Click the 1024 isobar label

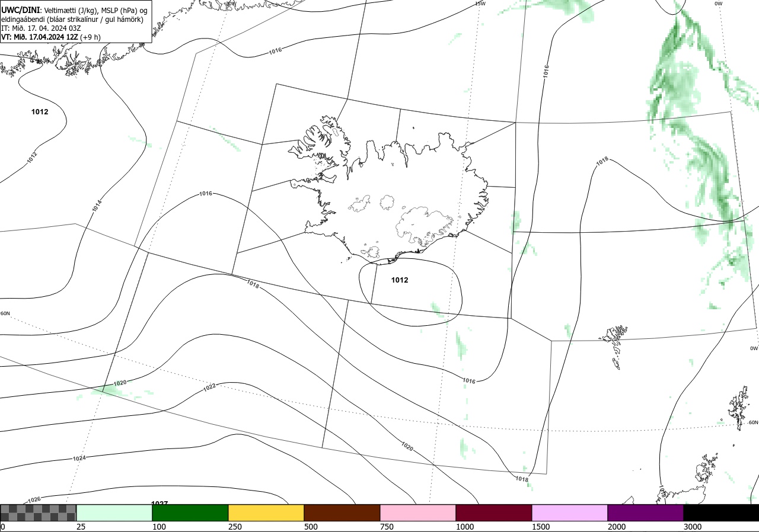pyautogui.click(x=79, y=459)
